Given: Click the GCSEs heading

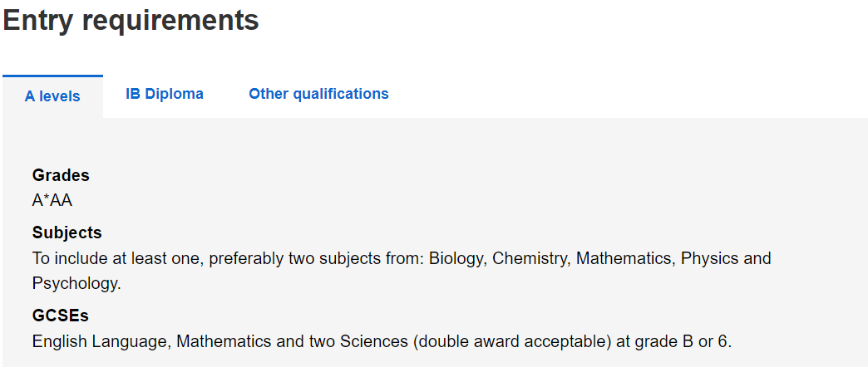Looking at the screenshot, I should pos(61,316).
